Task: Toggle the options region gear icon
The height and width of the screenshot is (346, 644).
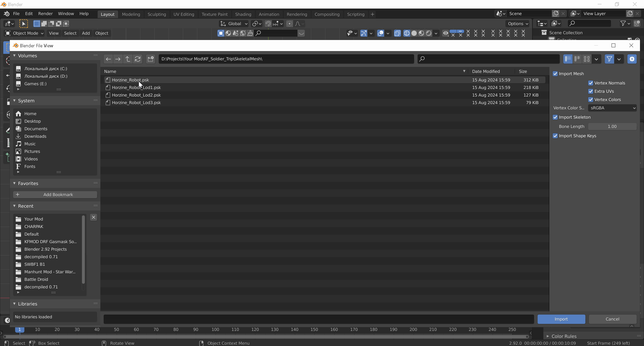Action: pyautogui.click(x=632, y=59)
